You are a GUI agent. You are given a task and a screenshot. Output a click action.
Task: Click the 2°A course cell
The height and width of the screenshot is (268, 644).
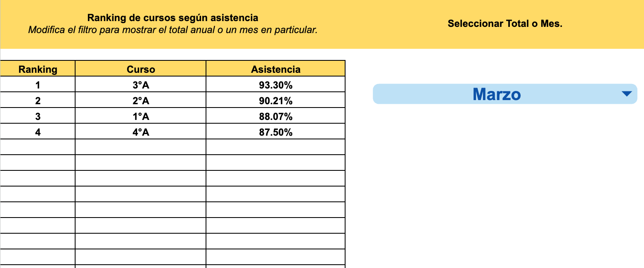141,101
